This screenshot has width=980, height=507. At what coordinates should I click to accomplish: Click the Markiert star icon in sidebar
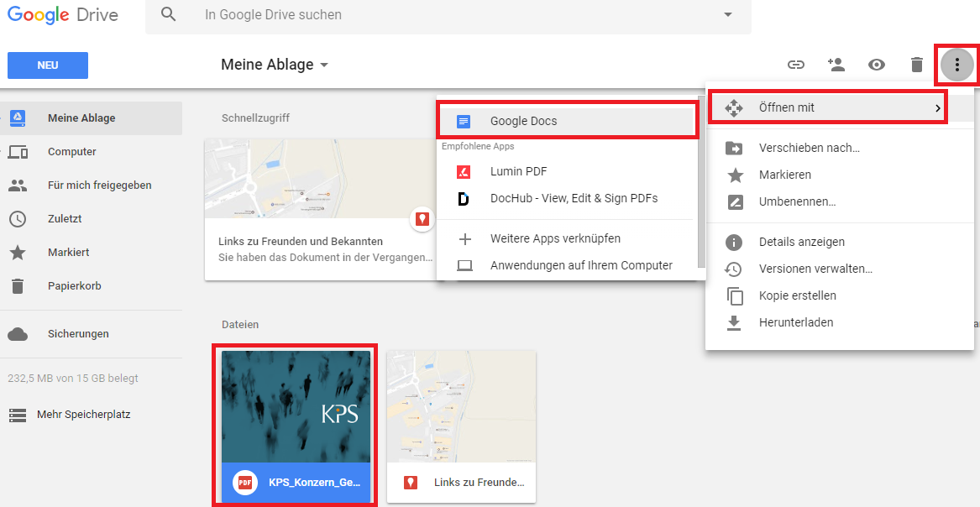(18, 253)
